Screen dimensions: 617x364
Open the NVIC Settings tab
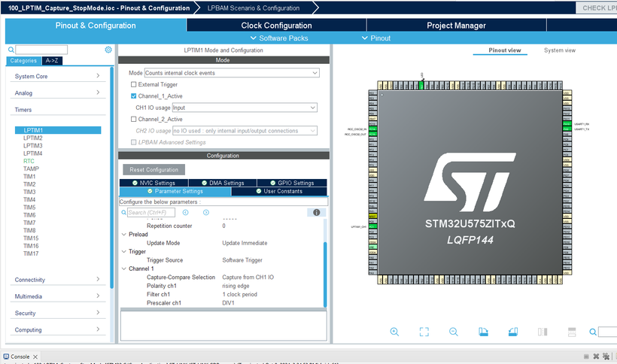coord(153,183)
